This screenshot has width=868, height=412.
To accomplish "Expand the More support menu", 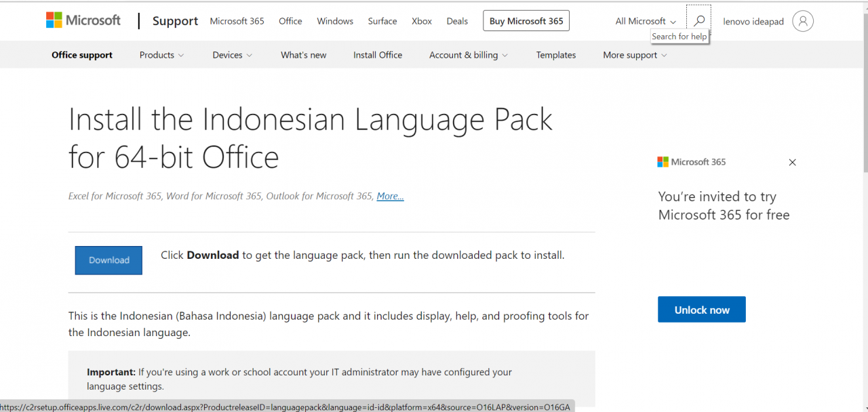I will [x=635, y=55].
